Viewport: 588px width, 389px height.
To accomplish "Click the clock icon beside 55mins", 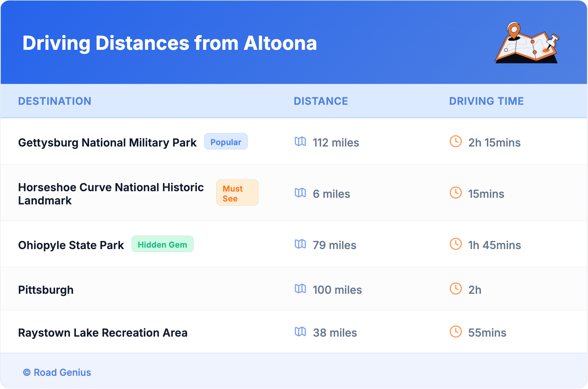I will [456, 331].
